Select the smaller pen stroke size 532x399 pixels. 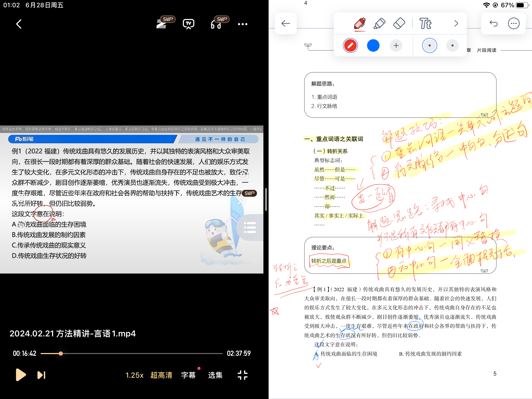coord(452,46)
